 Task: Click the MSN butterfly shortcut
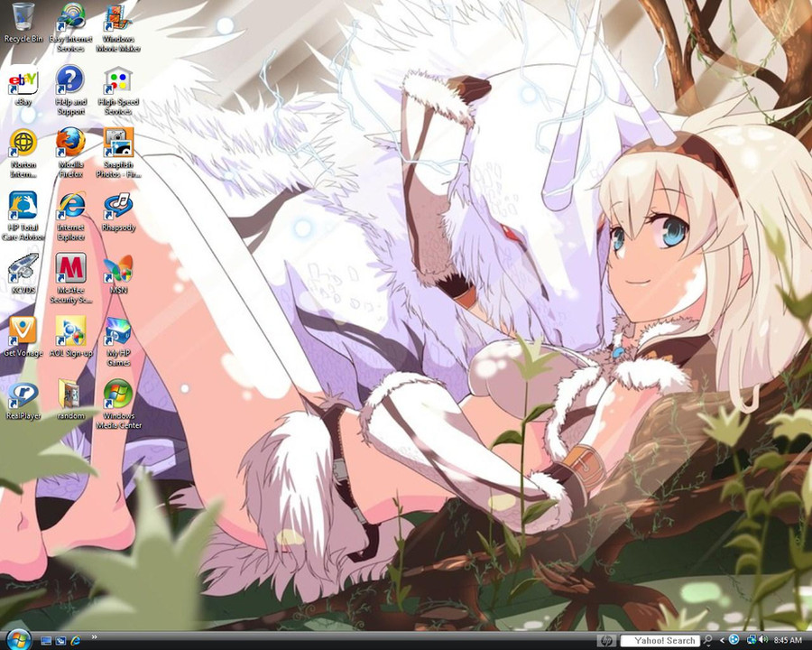coord(118,274)
